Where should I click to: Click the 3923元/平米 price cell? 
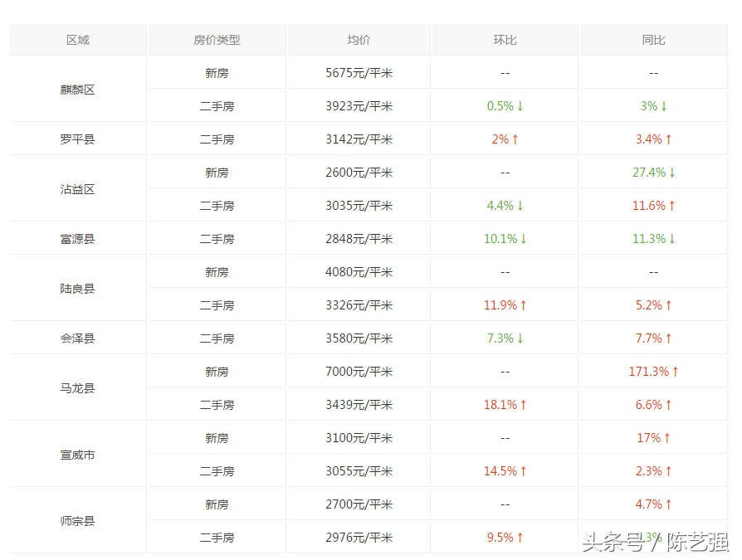tap(359, 106)
